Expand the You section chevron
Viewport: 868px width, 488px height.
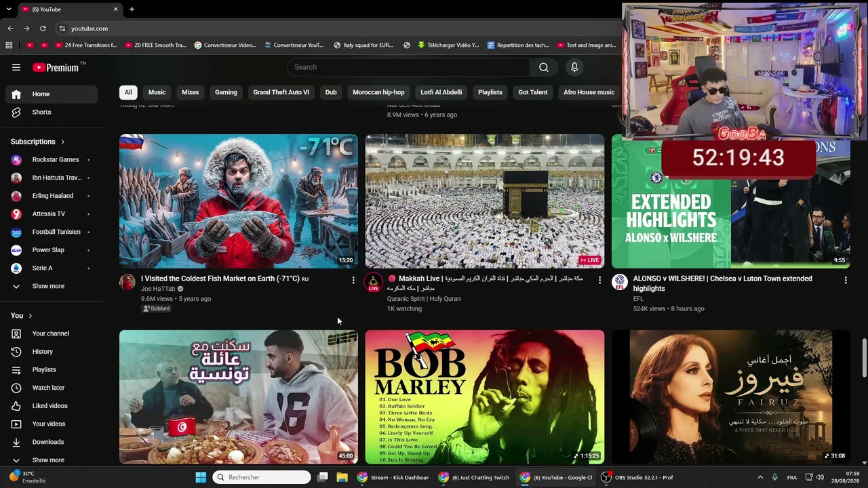pos(30,316)
